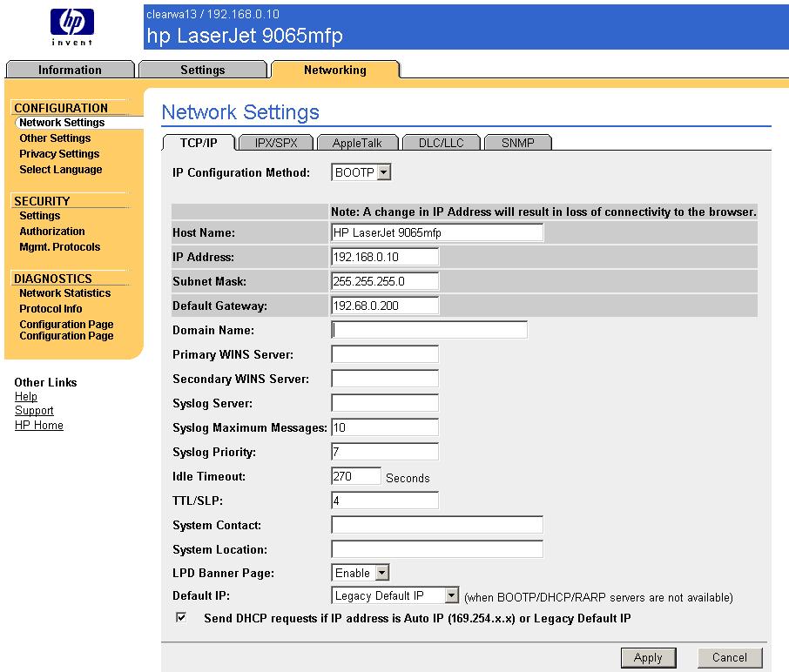The height and width of the screenshot is (672, 789).
Task: Open Security Settings link
Action: tap(40, 216)
